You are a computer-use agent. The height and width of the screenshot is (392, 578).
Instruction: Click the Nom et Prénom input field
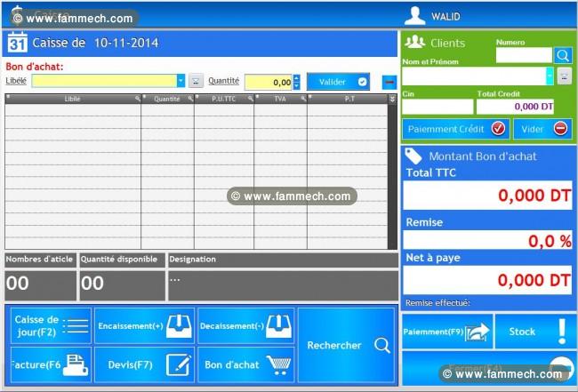pos(474,76)
